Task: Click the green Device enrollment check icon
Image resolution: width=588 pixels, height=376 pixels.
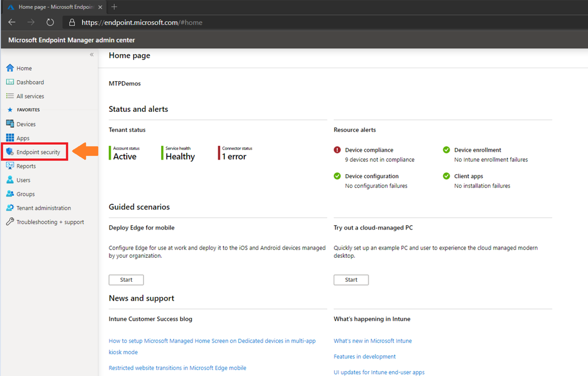Action: click(x=446, y=150)
